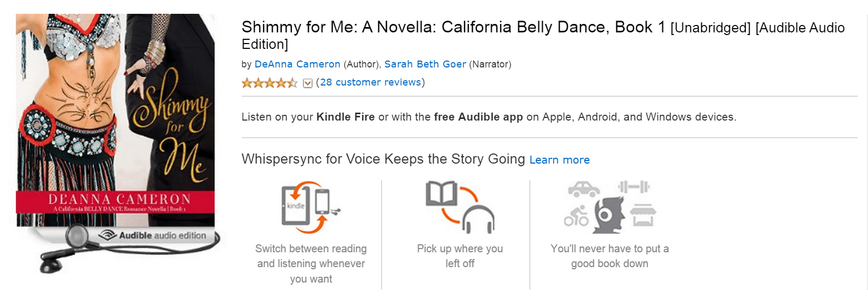Click the 'Pick up where you left off' caption

[460, 256]
